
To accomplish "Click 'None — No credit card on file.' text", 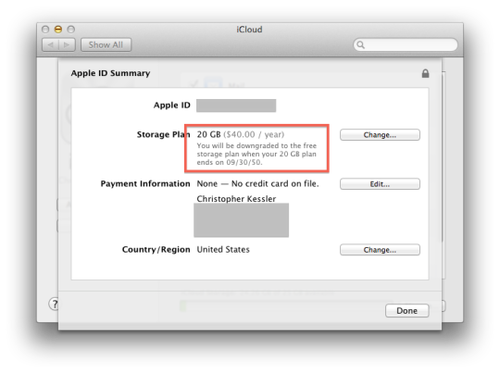I will coord(258,184).
